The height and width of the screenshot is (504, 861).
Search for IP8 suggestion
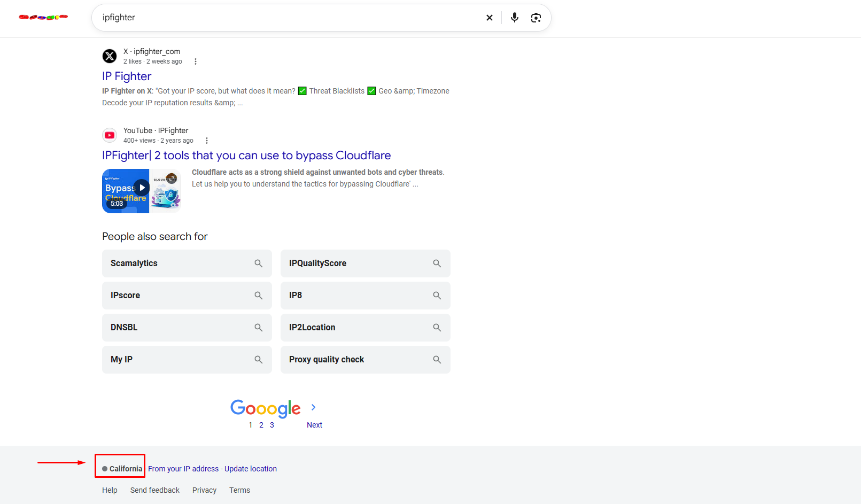click(366, 296)
